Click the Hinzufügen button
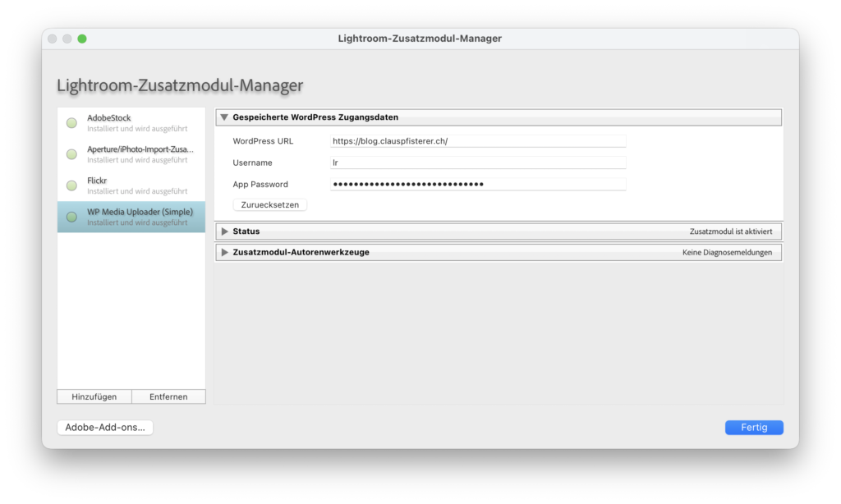 click(94, 396)
